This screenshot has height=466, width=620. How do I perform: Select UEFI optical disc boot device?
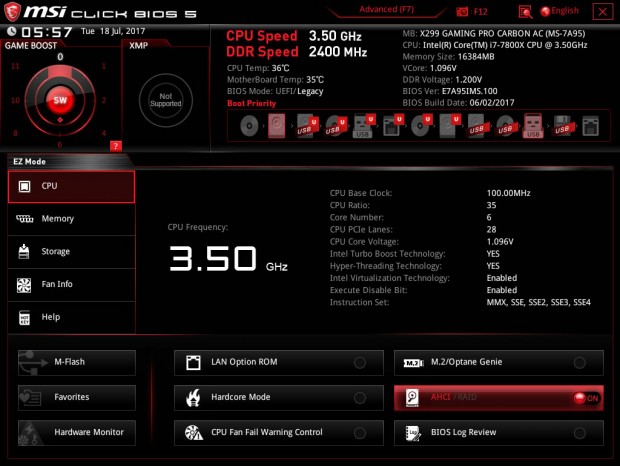(x=422, y=126)
